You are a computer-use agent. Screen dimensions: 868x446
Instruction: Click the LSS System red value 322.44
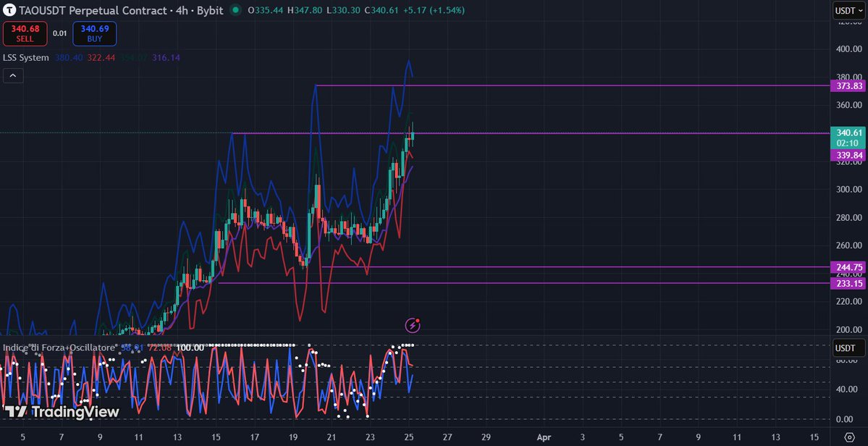click(101, 57)
